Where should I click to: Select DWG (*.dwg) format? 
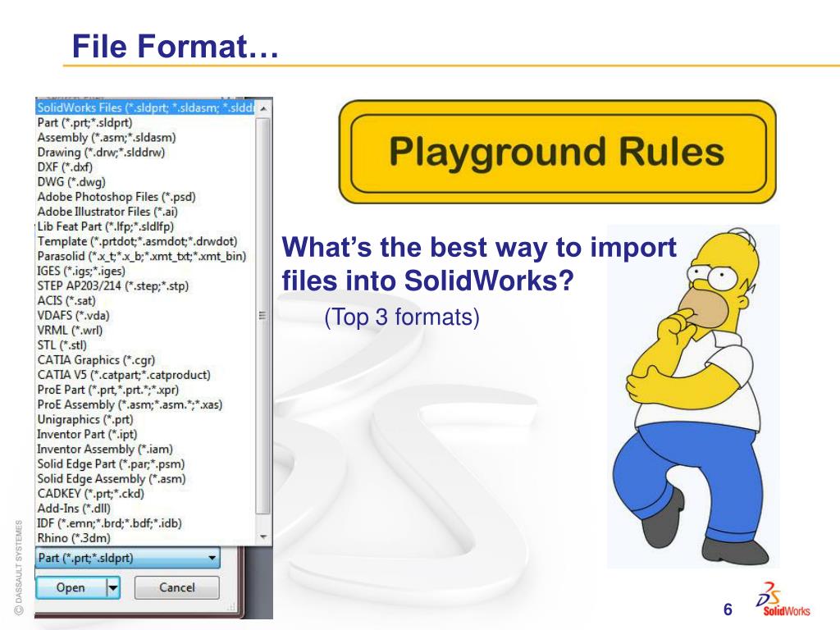pyautogui.click(x=146, y=182)
